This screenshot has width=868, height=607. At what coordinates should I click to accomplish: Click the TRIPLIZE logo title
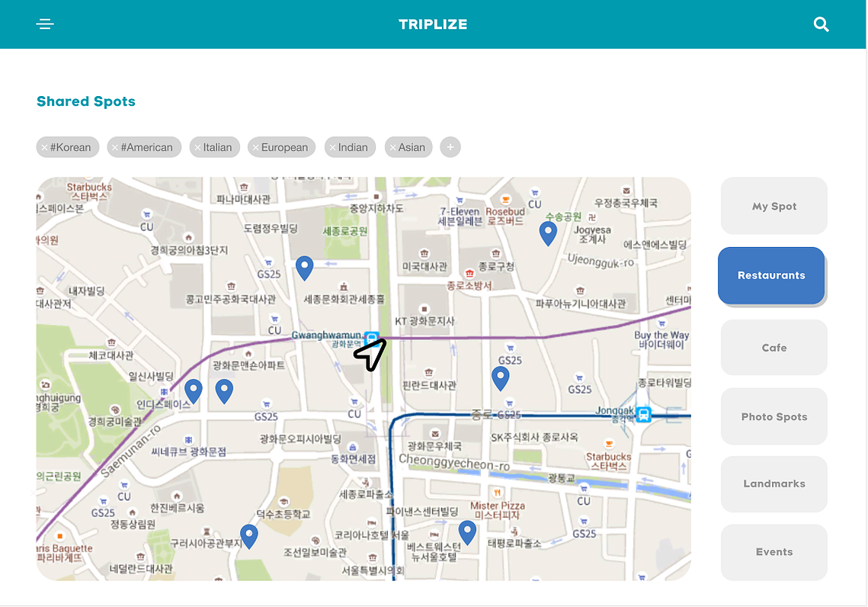point(433,24)
